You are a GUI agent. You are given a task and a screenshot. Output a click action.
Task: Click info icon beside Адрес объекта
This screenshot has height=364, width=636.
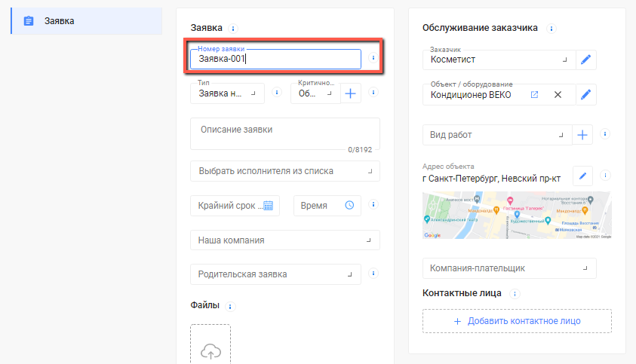pyautogui.click(x=605, y=175)
